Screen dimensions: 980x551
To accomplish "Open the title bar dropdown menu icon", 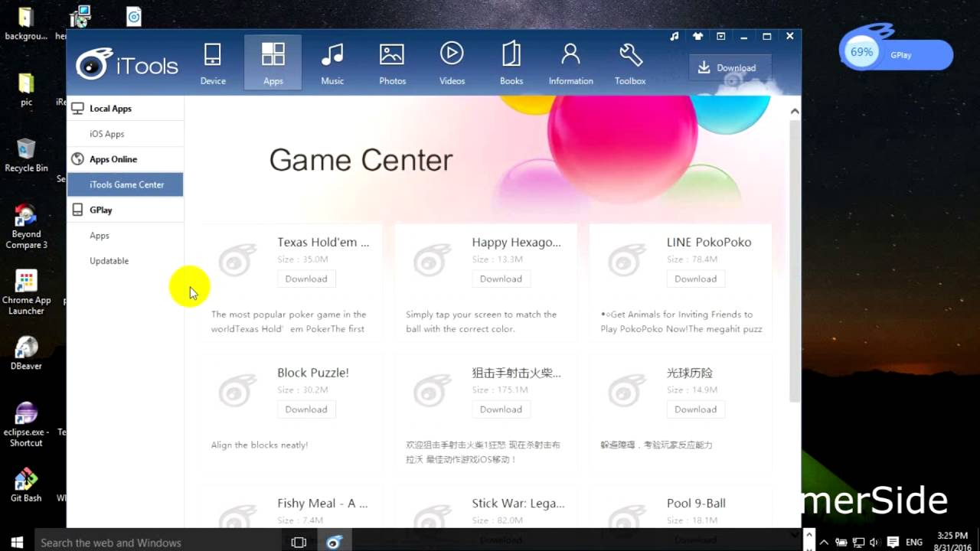I will click(720, 36).
